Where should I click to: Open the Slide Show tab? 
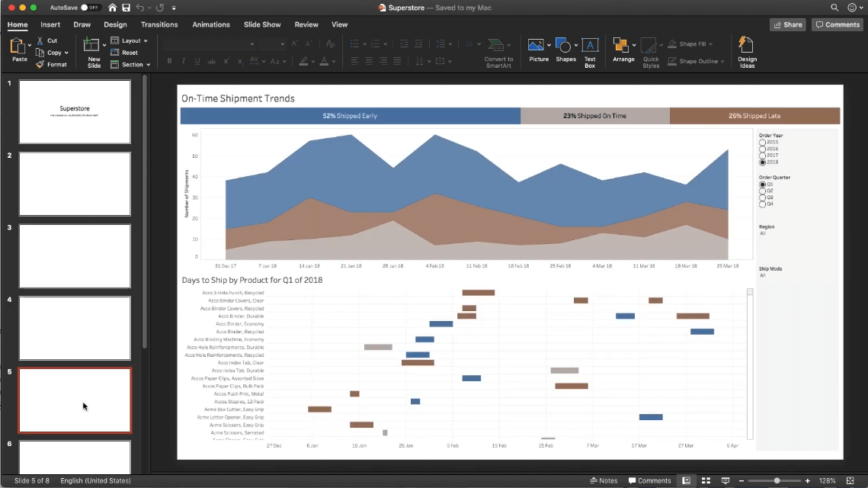point(262,24)
